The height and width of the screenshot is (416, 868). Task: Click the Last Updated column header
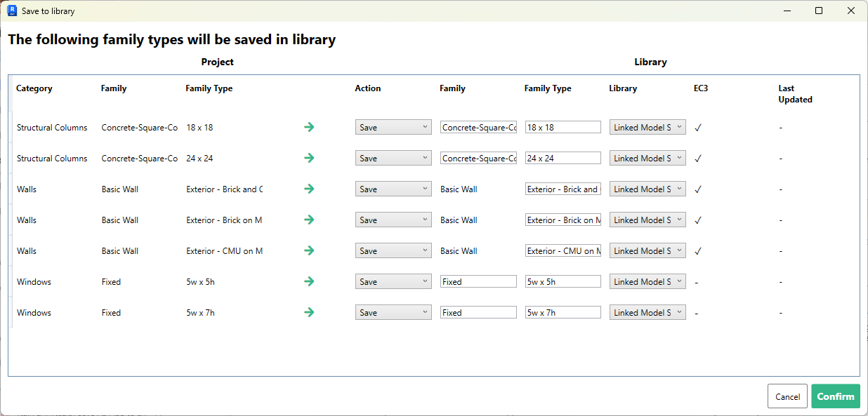(795, 94)
